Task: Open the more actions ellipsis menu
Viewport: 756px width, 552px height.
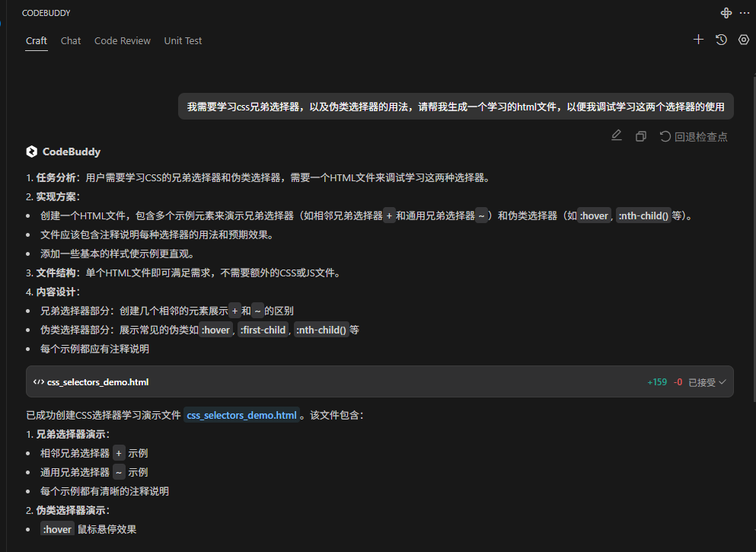Action: [x=745, y=13]
